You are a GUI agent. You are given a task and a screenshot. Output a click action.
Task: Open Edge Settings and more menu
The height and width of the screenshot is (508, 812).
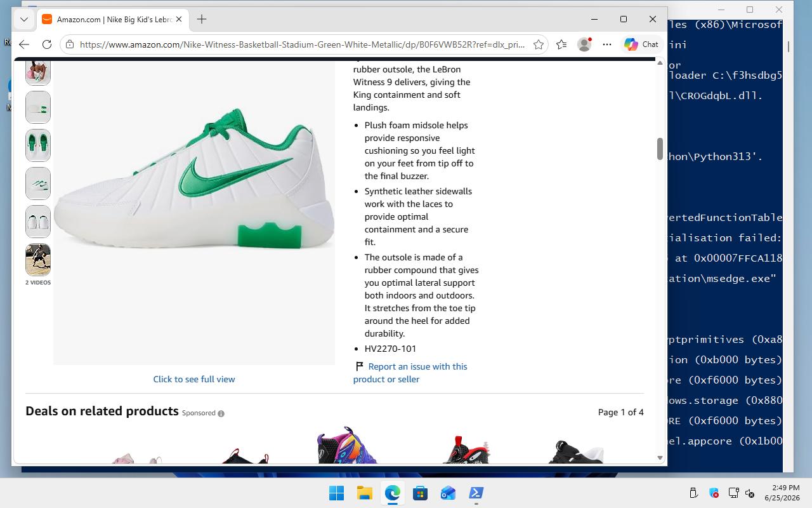point(607,44)
